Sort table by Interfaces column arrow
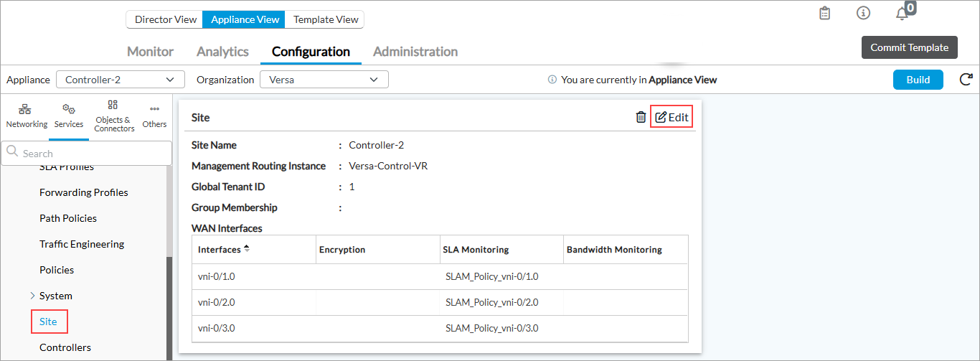The height and width of the screenshot is (361, 980). point(247,249)
